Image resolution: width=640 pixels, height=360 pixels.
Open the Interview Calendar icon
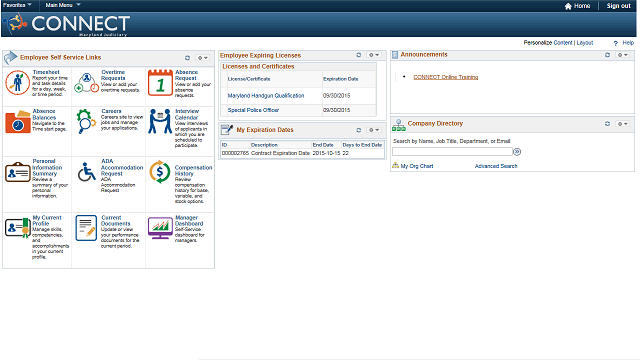coord(160,121)
